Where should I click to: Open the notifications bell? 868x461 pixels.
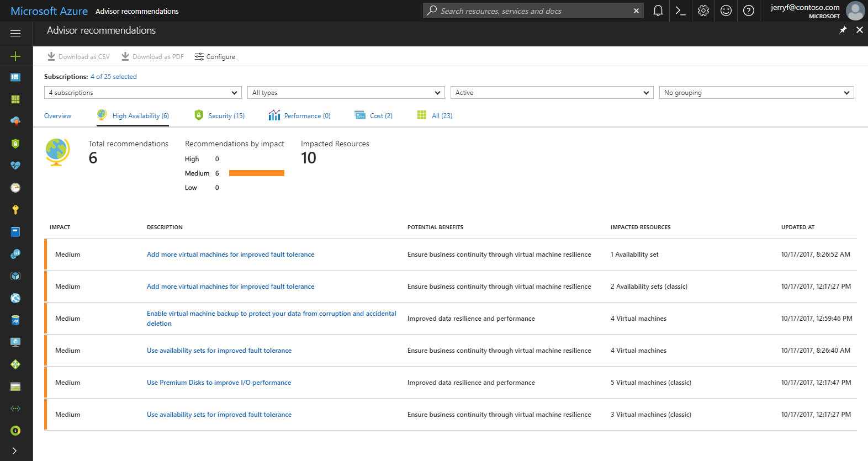pos(658,10)
